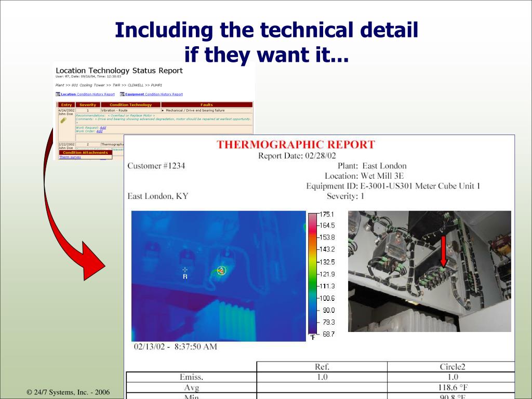Click the 121.9 value on temperature scale
This screenshot has height=399, width=532.
coord(327,274)
